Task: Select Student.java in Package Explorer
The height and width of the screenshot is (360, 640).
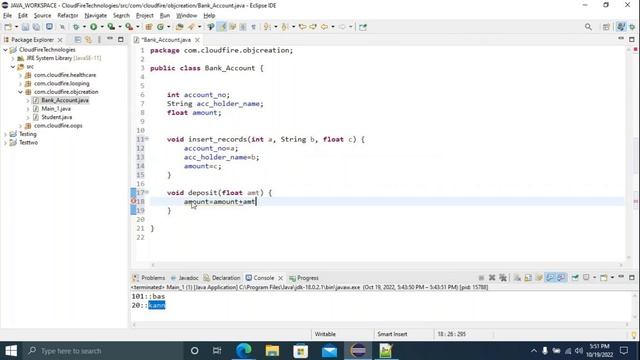Action: (57, 117)
